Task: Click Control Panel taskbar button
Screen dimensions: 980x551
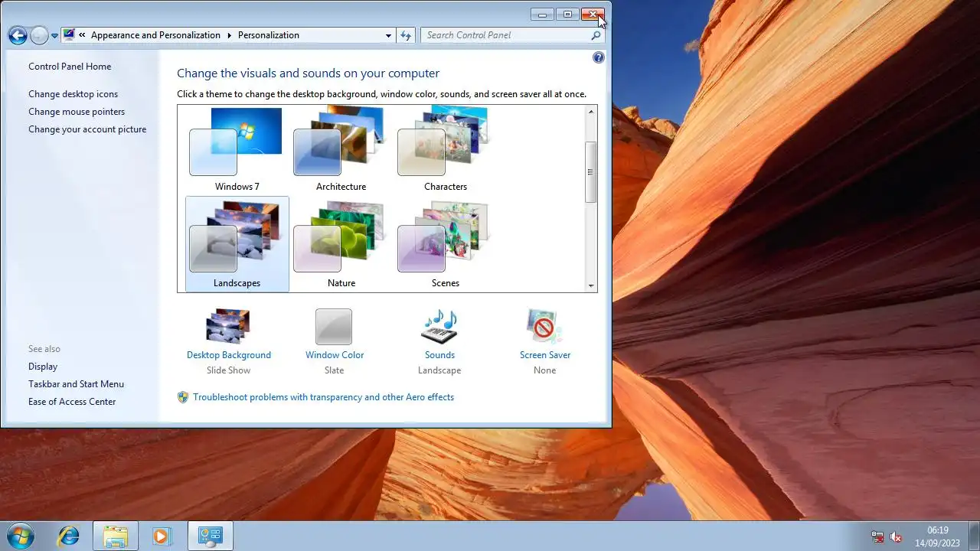Action: 210,536
